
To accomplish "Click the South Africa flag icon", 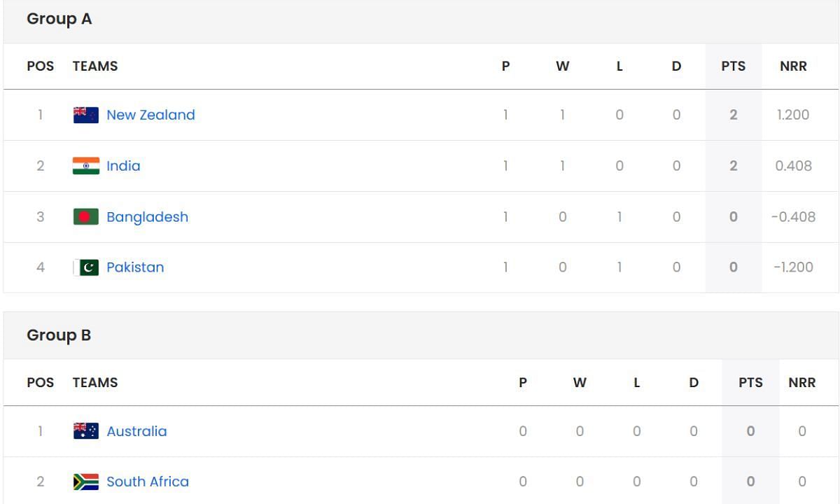I will (86, 482).
